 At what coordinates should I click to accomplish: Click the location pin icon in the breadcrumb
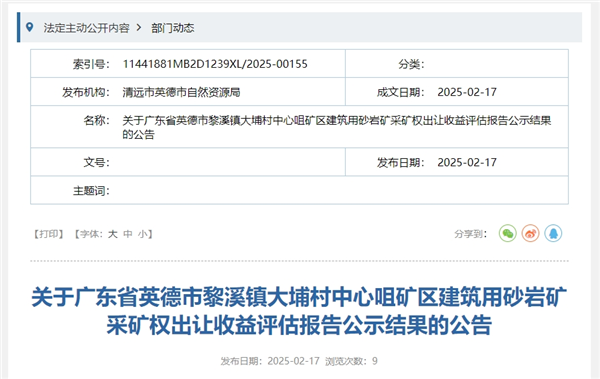29,28
